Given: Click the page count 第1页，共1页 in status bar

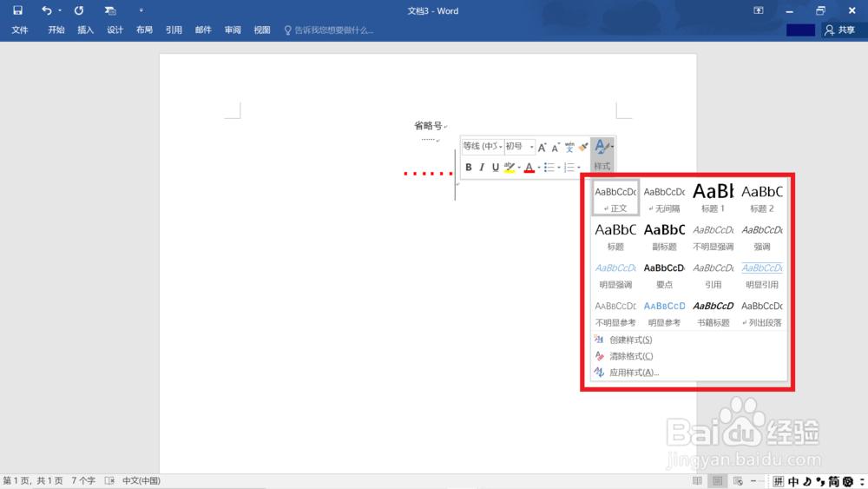Looking at the screenshot, I should pyautogui.click(x=33, y=480).
